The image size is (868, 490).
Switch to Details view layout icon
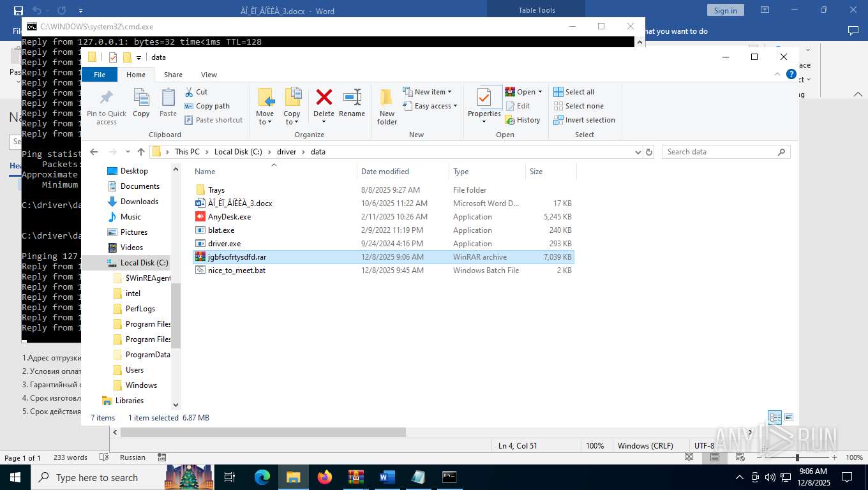tap(775, 418)
